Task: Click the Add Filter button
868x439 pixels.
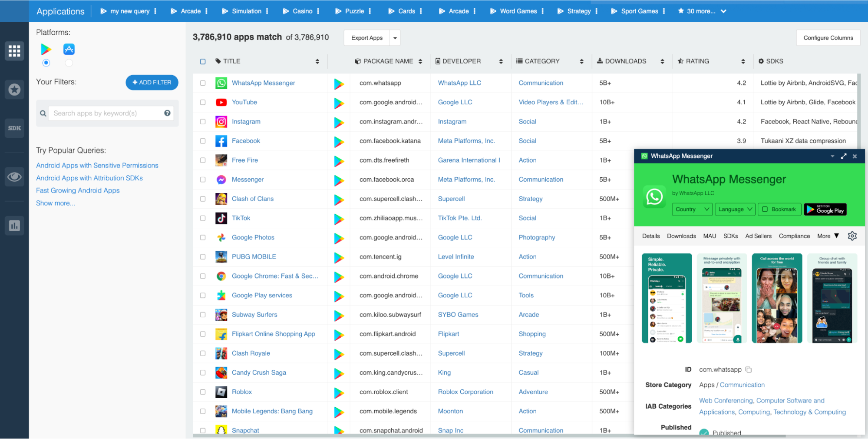Action: (152, 82)
